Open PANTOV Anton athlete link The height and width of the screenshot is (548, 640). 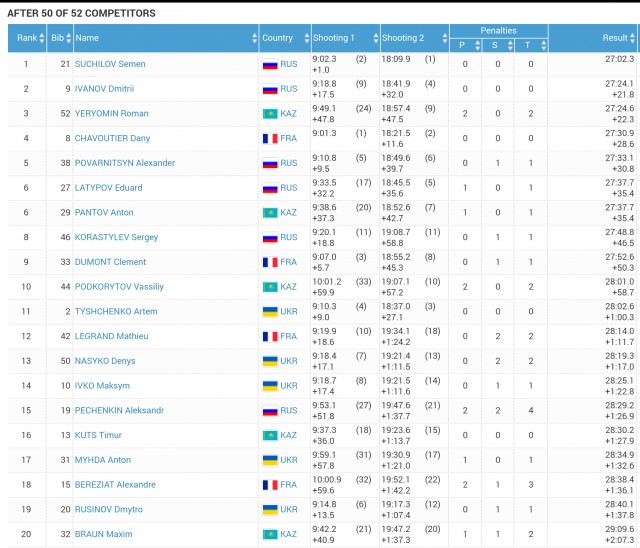pyautogui.click(x=104, y=213)
